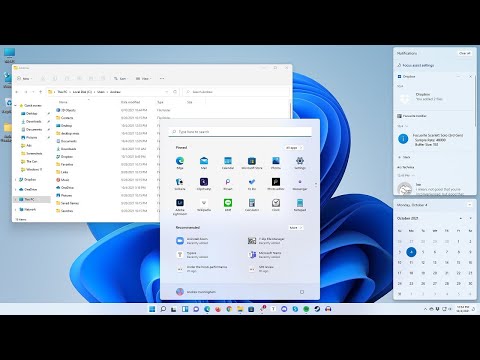Image resolution: width=480 pixels, height=360 pixels.
Task: Open See more (three dots) in Explorer
Action: (162, 79)
